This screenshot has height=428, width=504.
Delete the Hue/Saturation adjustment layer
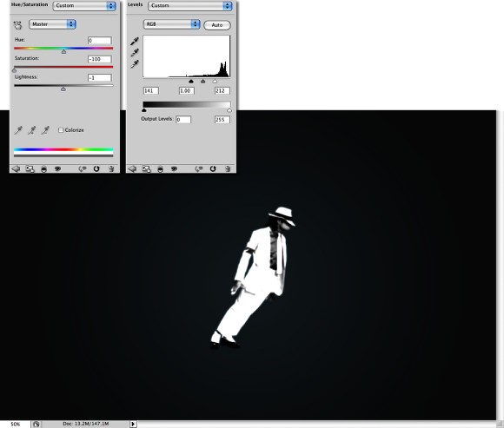pos(111,168)
